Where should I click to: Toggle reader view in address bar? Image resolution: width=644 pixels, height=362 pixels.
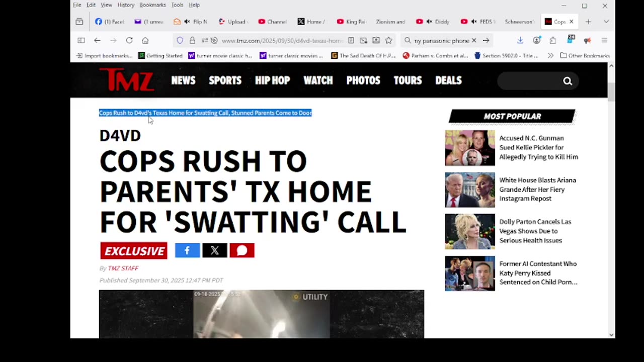point(351,40)
